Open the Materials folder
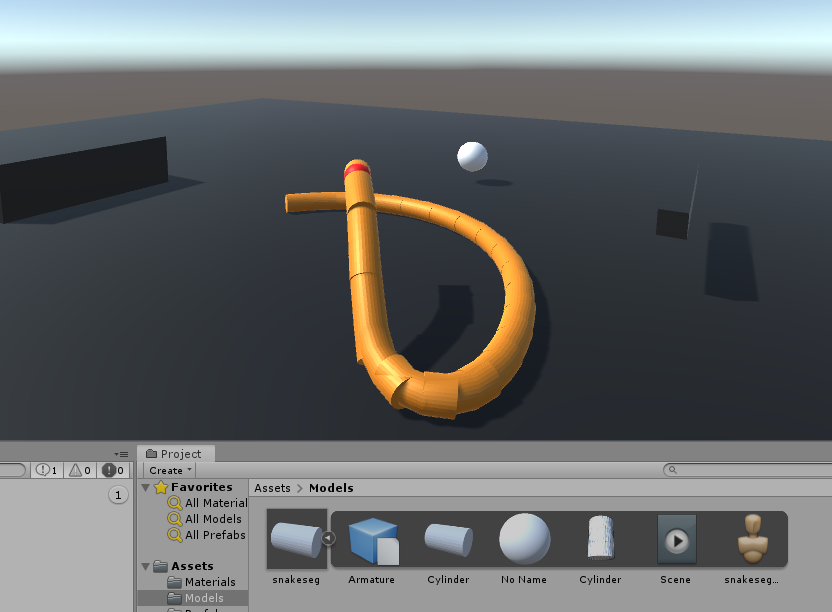This screenshot has width=832, height=612. point(201,582)
